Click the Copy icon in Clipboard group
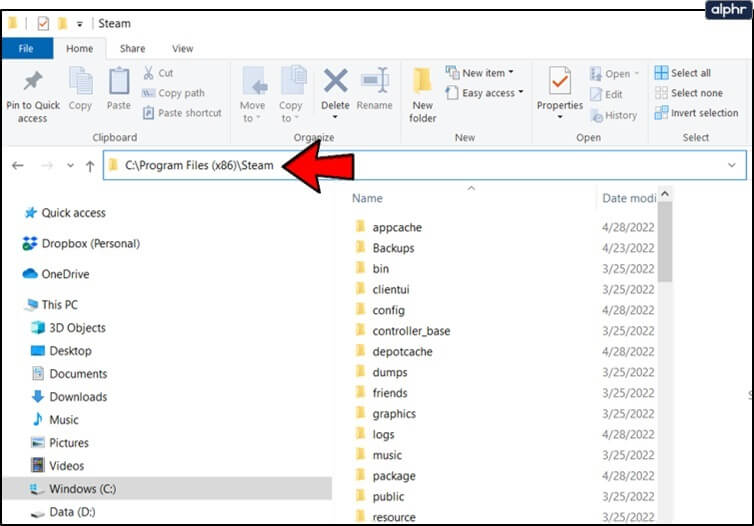 81,81
